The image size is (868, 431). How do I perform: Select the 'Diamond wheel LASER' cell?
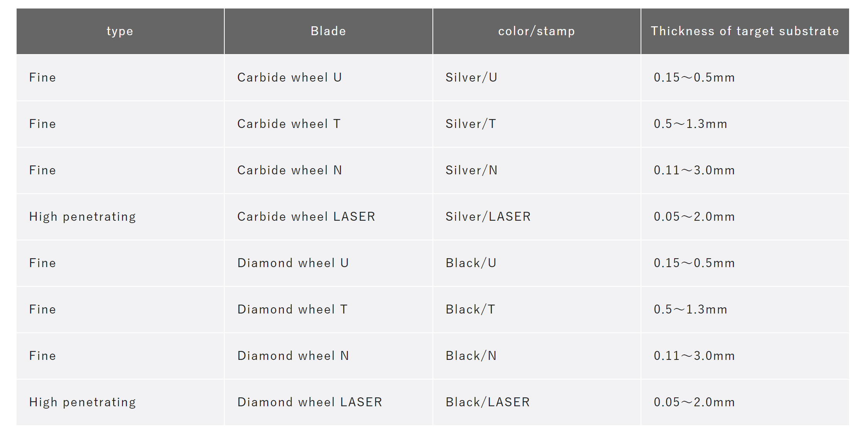(328, 402)
